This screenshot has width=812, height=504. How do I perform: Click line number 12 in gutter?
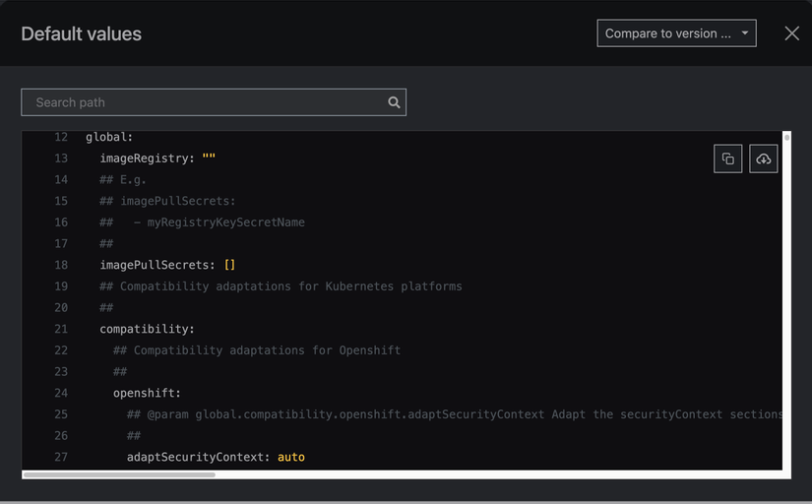click(61, 137)
